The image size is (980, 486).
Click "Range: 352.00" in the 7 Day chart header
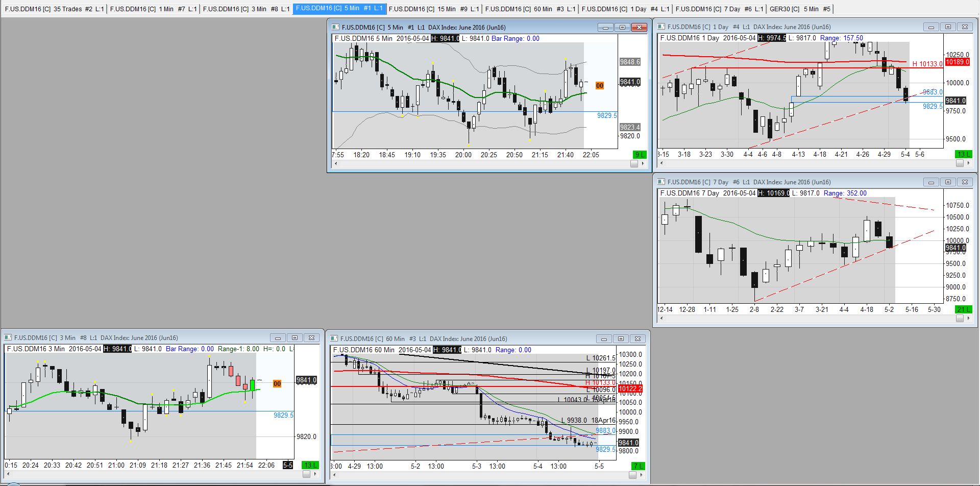tap(845, 193)
